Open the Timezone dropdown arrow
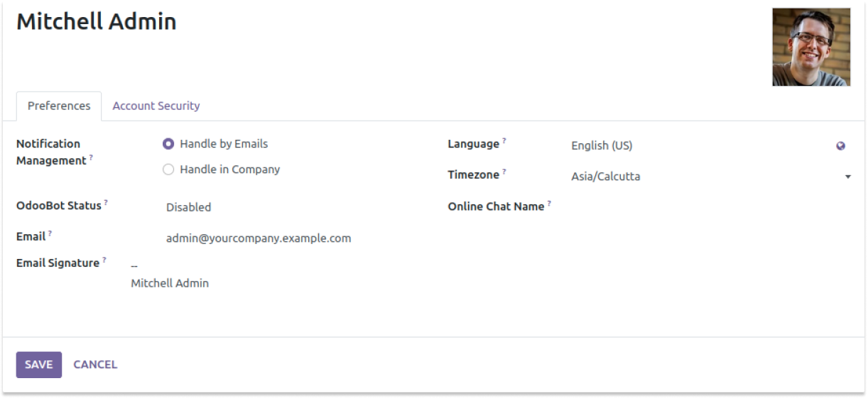 [847, 177]
